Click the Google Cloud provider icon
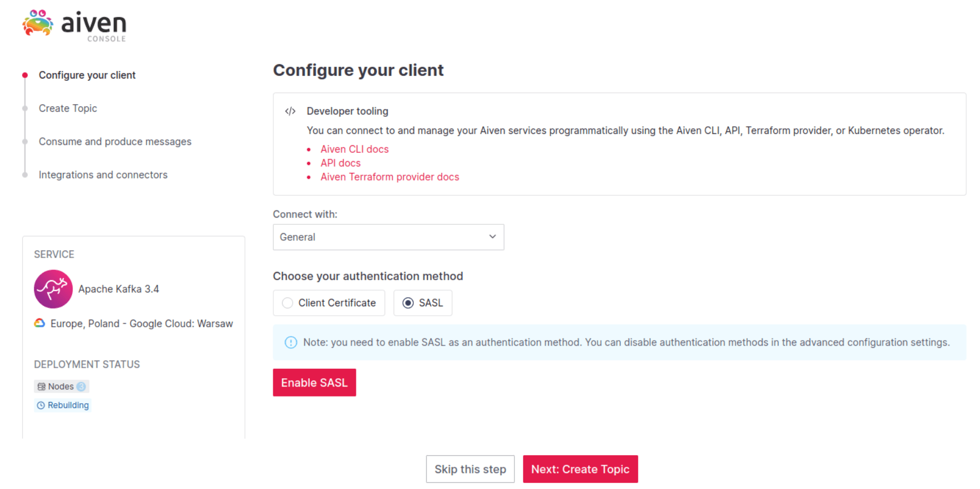Screen dimensions: 980x489 click(x=39, y=323)
